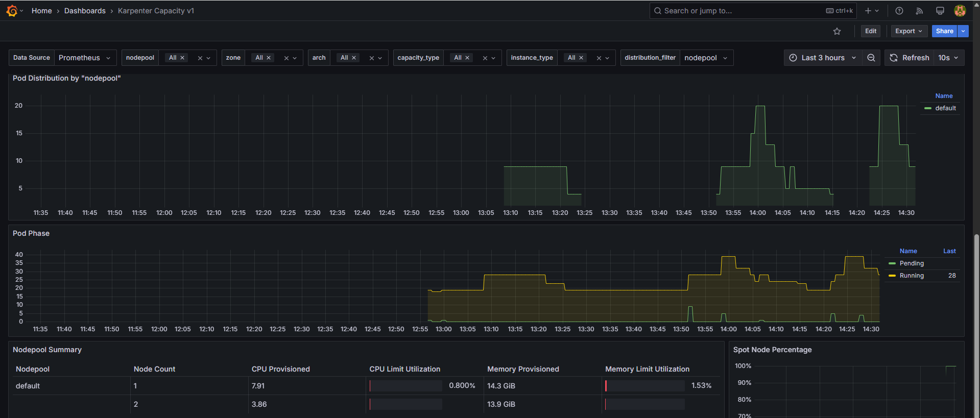Click the yellow Running series color swatch
Screen dimensions: 980x418
pyautogui.click(x=892, y=276)
